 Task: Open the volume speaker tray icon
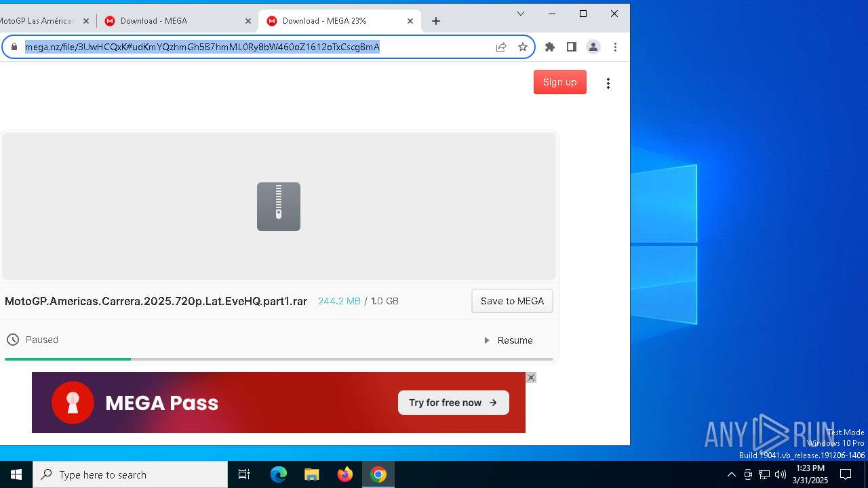pyautogui.click(x=781, y=474)
